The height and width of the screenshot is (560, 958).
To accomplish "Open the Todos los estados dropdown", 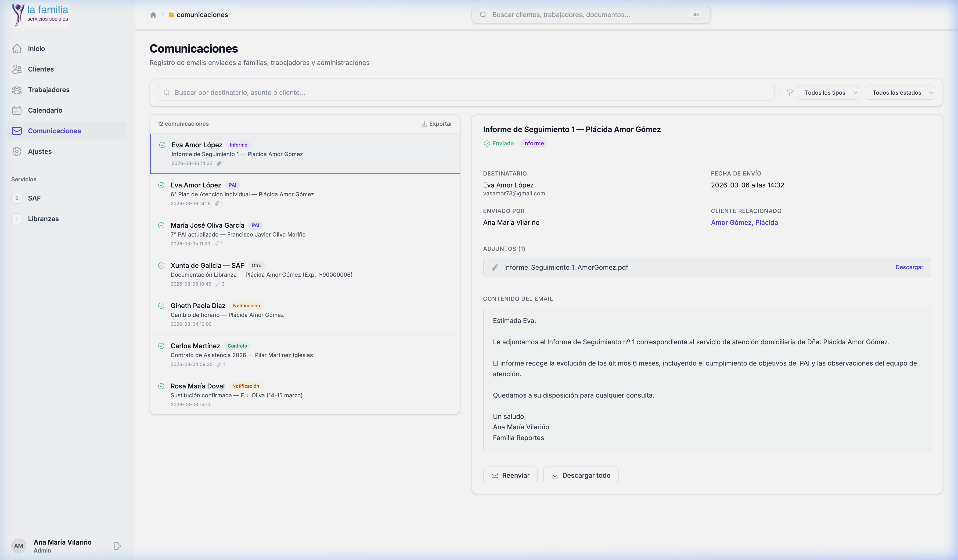I will [x=900, y=92].
